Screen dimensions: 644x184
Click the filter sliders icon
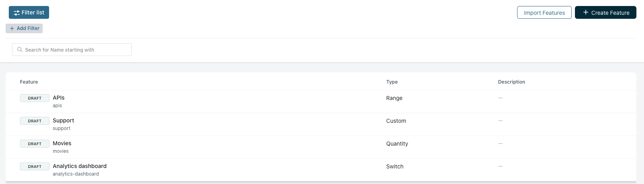[x=16, y=13]
